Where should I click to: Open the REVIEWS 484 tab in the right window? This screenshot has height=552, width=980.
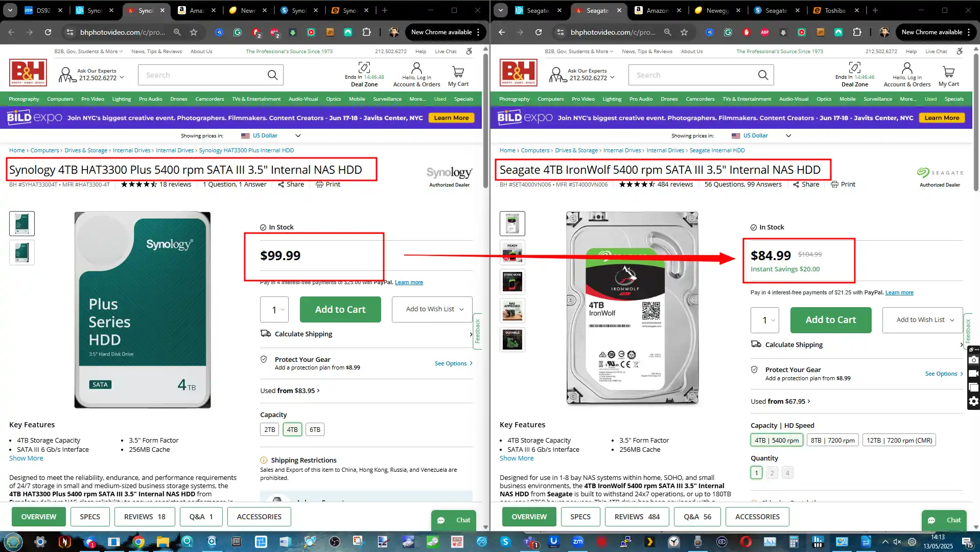point(637,517)
